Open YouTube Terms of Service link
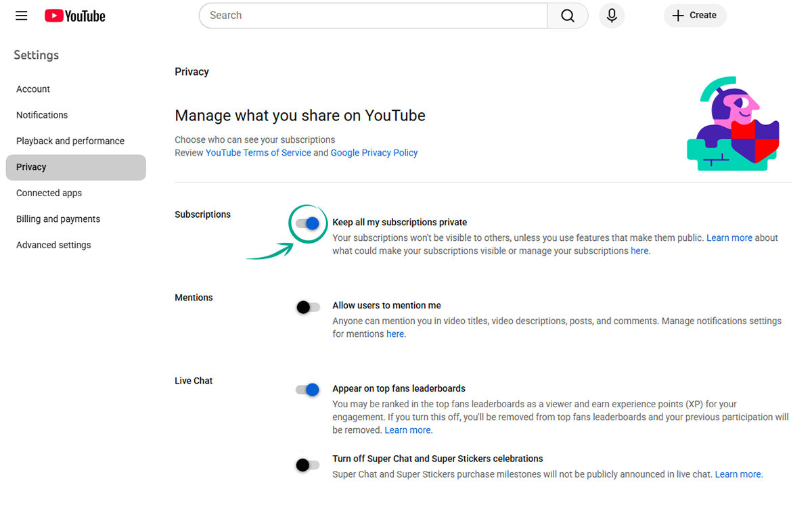The image size is (812, 506). tap(258, 153)
